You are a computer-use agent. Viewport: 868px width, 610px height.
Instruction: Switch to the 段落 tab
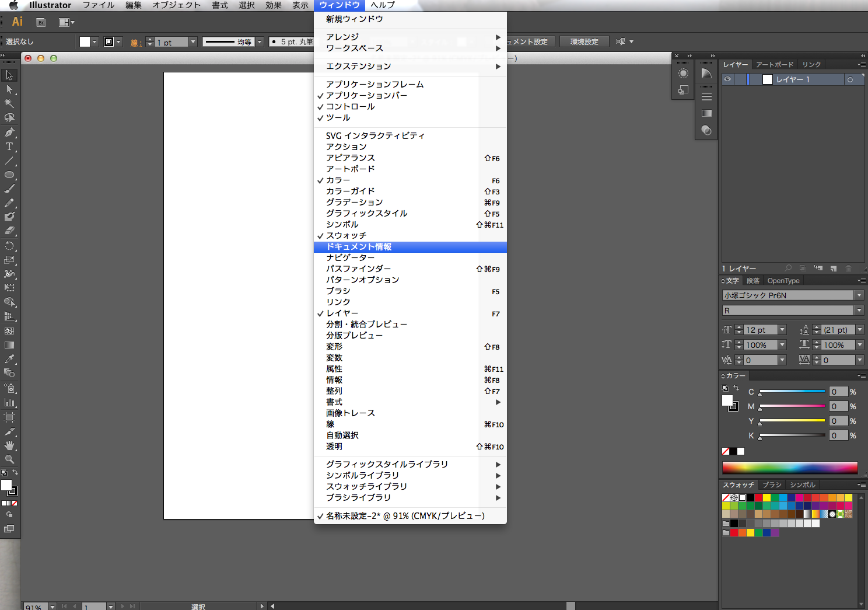[753, 281]
